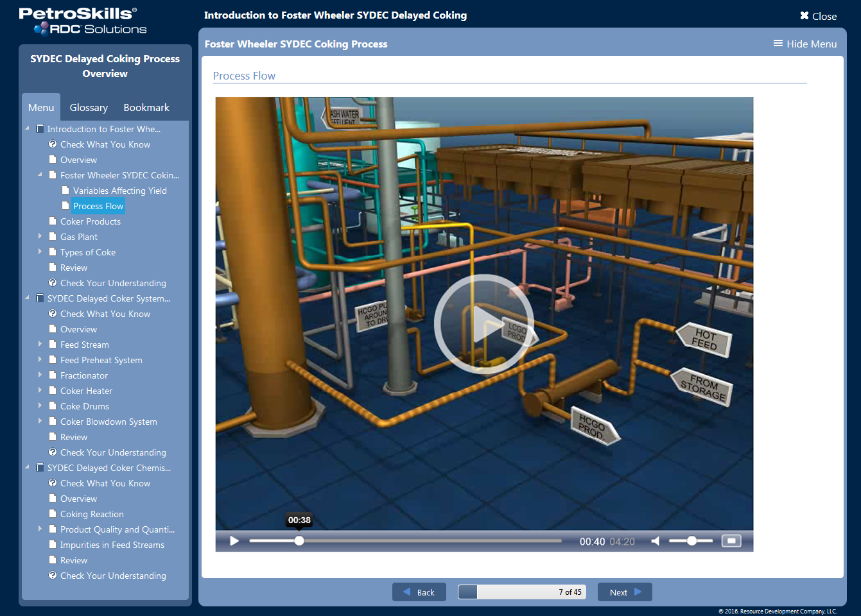Expand the Product Quality and Quanti... node

[40, 529]
